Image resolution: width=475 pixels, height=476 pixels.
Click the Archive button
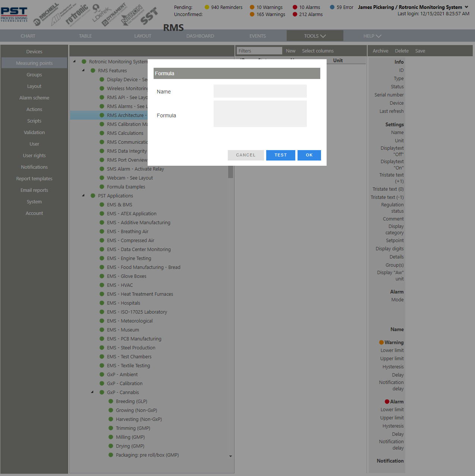(x=380, y=51)
